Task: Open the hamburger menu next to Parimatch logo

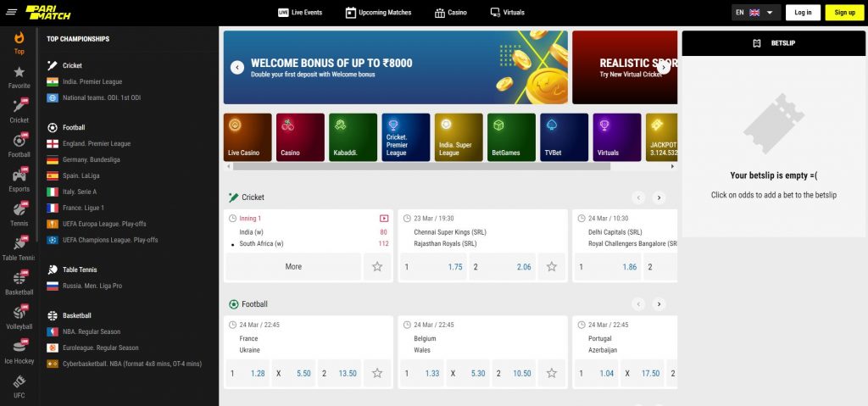Action: pos(12,12)
